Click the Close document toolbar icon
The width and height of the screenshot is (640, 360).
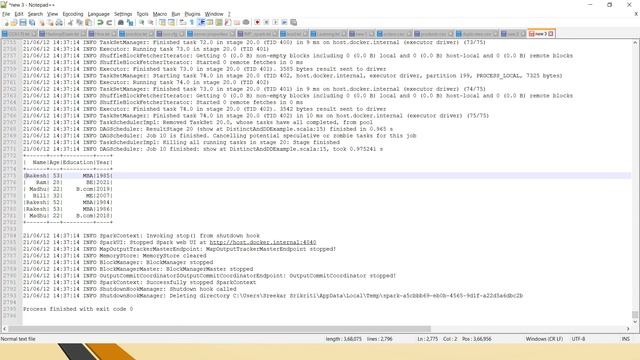click(42, 22)
